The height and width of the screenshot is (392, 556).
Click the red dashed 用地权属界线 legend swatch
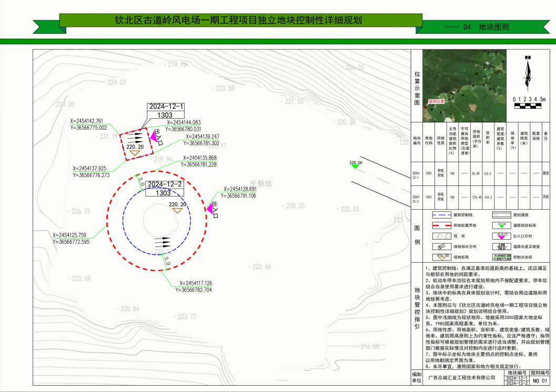pos(441,225)
